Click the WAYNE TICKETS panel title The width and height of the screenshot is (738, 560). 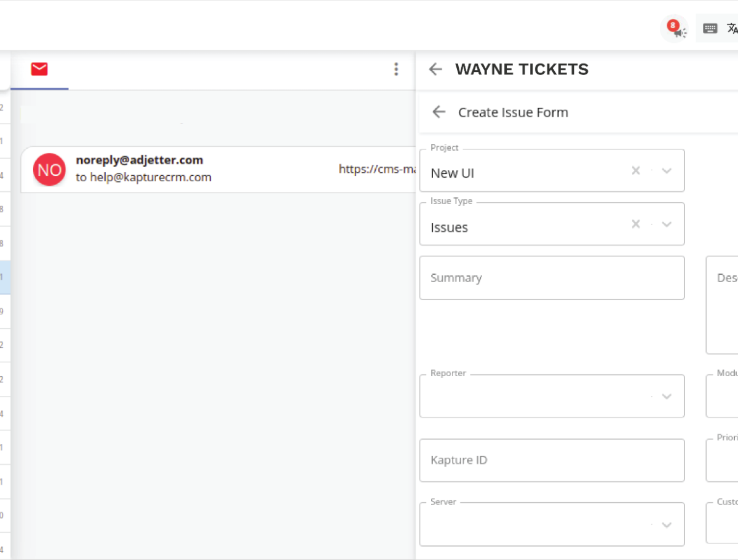[x=522, y=69]
